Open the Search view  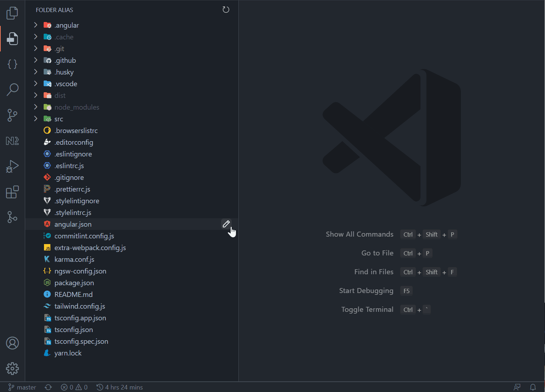(x=12, y=90)
